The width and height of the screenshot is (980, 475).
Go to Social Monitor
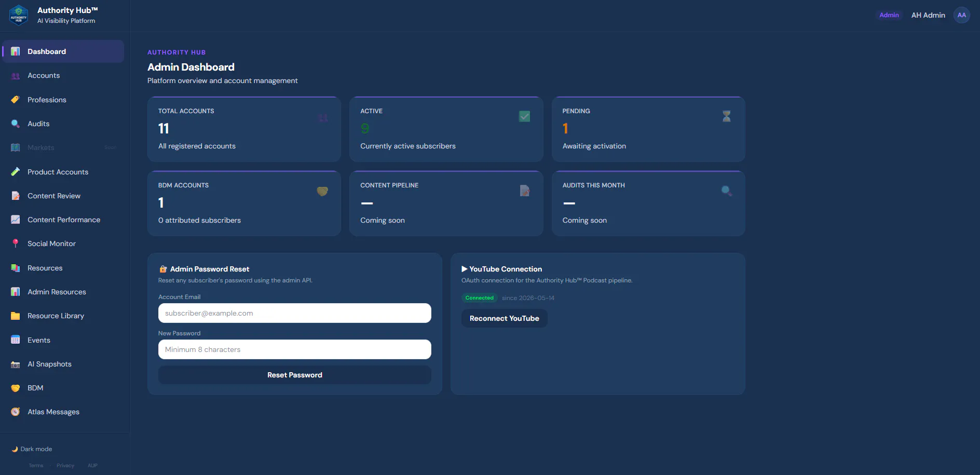pyautogui.click(x=63, y=243)
